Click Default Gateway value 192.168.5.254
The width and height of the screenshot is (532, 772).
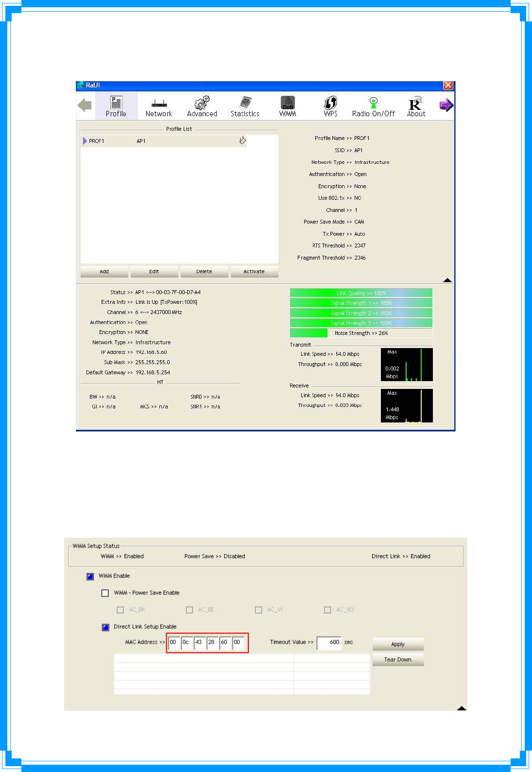(x=153, y=372)
